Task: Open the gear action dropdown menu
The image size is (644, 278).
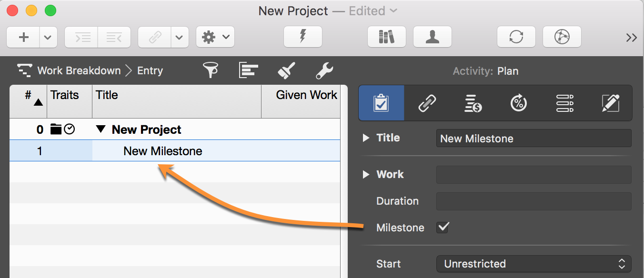Action: point(215,37)
